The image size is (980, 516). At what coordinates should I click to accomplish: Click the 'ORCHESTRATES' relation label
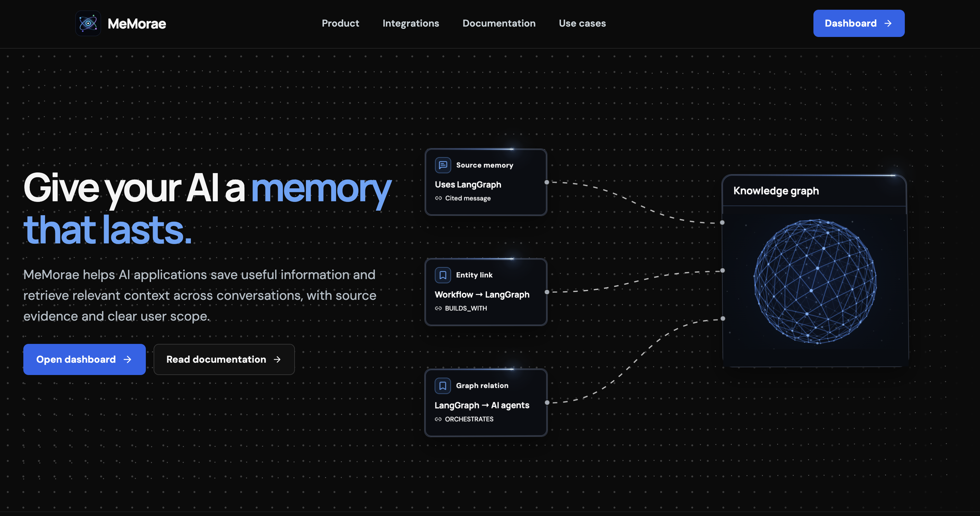point(469,419)
